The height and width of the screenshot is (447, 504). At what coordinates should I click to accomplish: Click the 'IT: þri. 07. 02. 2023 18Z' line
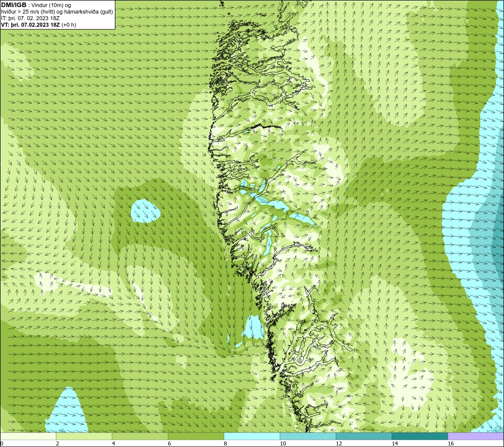pyautogui.click(x=30, y=18)
